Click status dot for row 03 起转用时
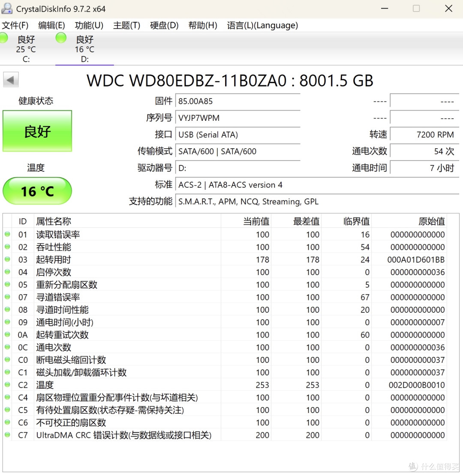 click(7, 259)
